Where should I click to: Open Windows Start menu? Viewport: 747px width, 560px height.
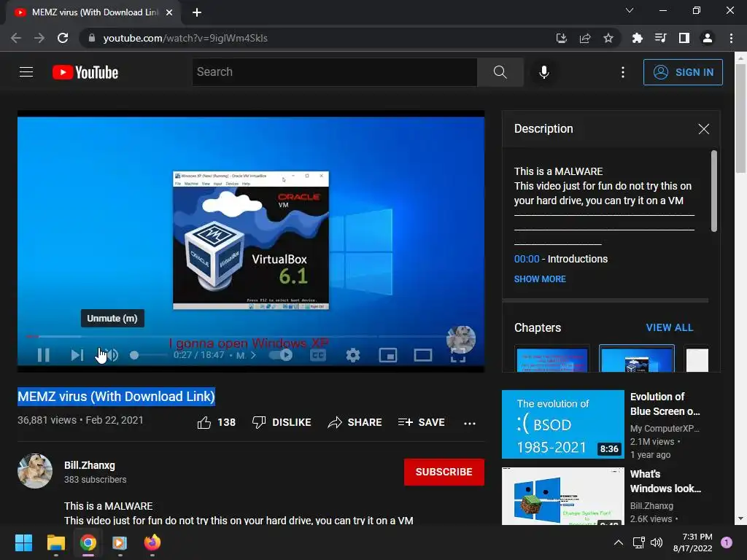tap(23, 542)
